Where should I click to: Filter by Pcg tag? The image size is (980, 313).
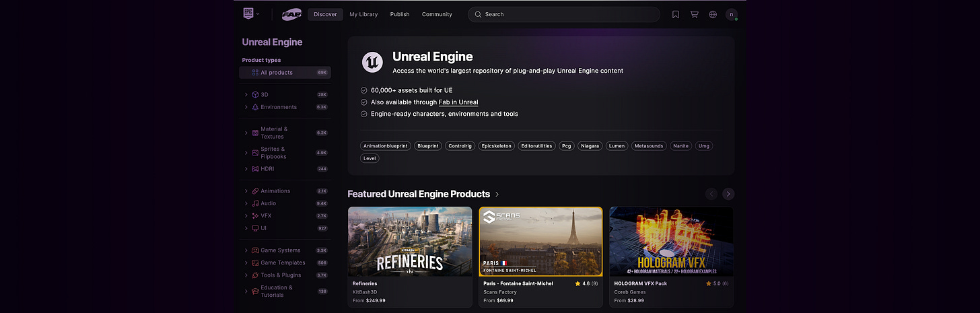click(566, 145)
